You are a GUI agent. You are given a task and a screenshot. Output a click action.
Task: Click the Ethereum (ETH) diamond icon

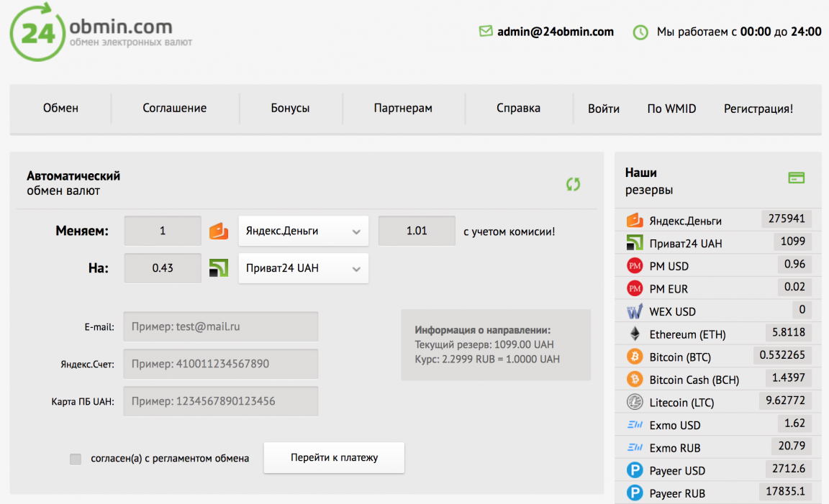pos(635,334)
